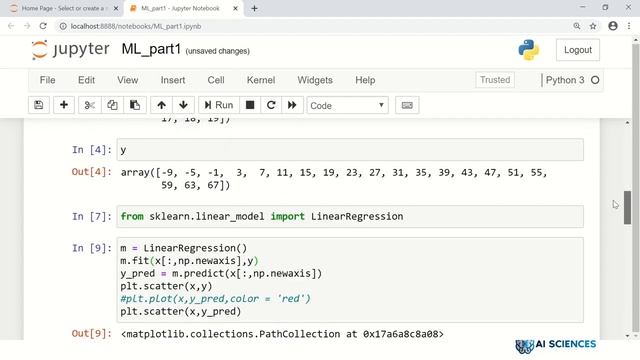640x360 pixels.
Task: Open browser zoom magnifier icon
Action: pyautogui.click(x=577, y=26)
